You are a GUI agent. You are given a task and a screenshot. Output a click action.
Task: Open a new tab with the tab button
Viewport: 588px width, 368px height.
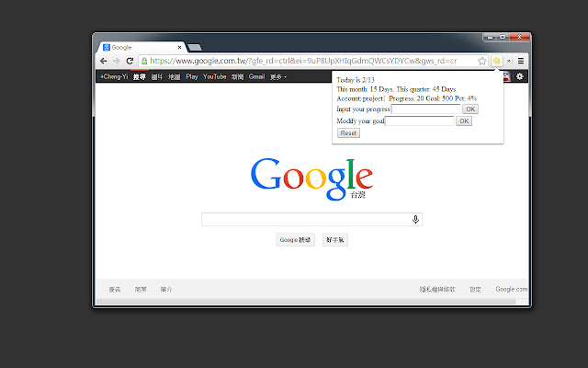(x=195, y=47)
